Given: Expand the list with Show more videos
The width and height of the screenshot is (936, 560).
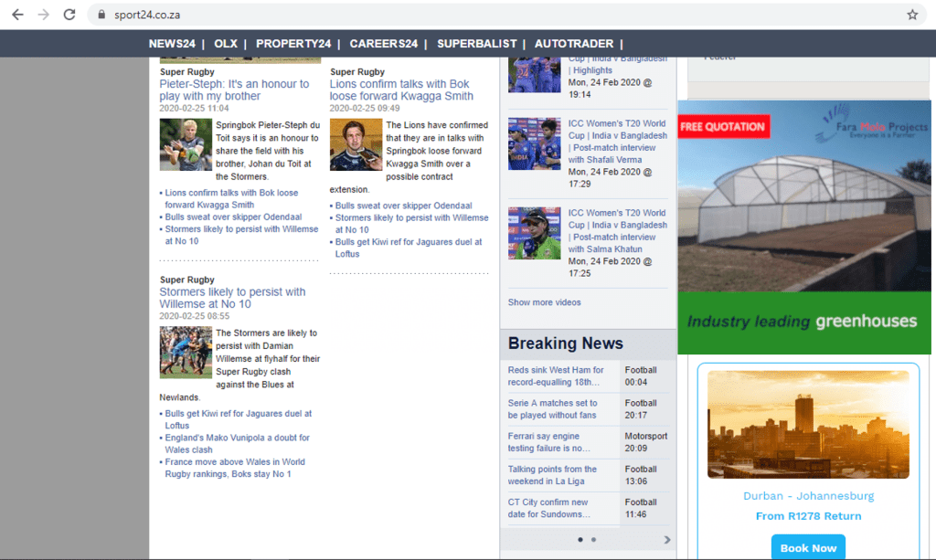Looking at the screenshot, I should 544,302.
